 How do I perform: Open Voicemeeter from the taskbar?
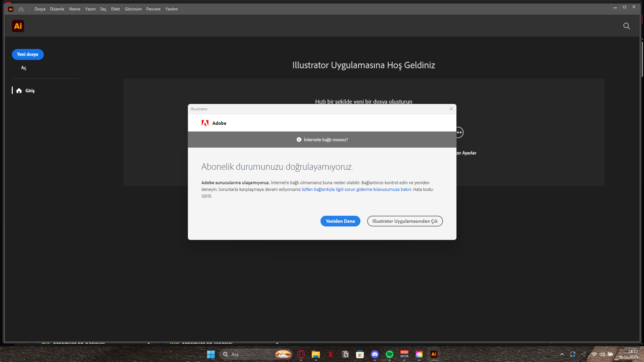pyautogui.click(x=404, y=354)
